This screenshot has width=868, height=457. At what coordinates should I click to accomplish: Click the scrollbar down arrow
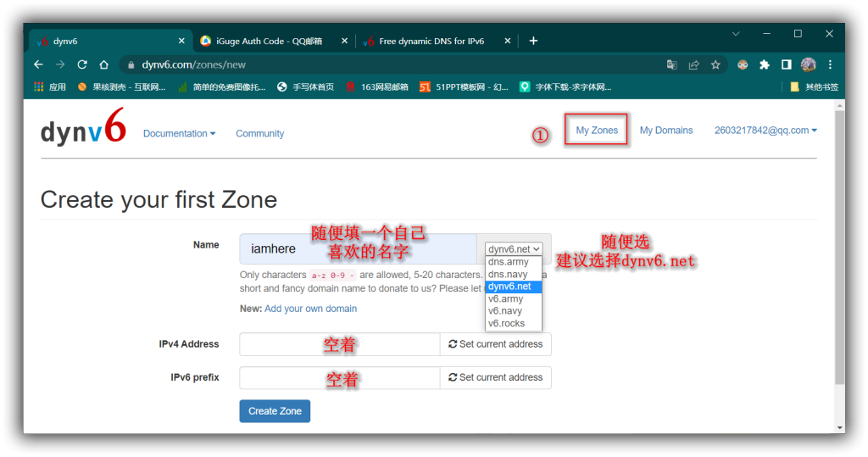(x=840, y=428)
